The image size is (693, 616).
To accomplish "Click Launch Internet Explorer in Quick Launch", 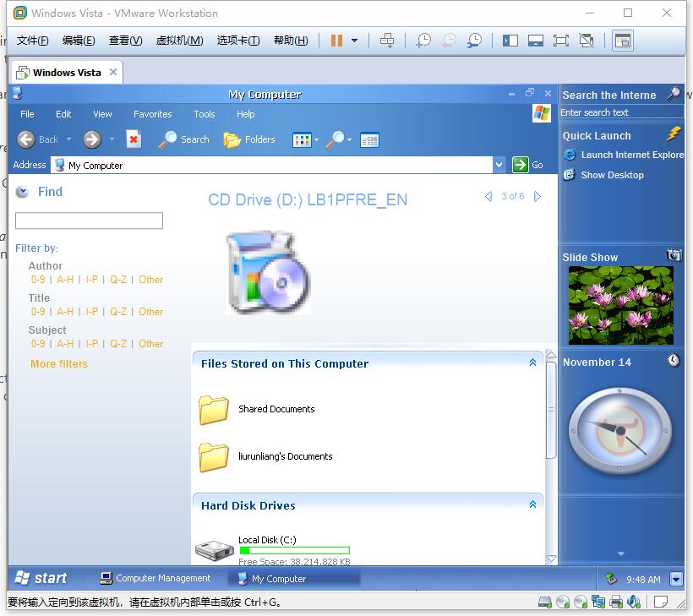I will tap(624, 155).
